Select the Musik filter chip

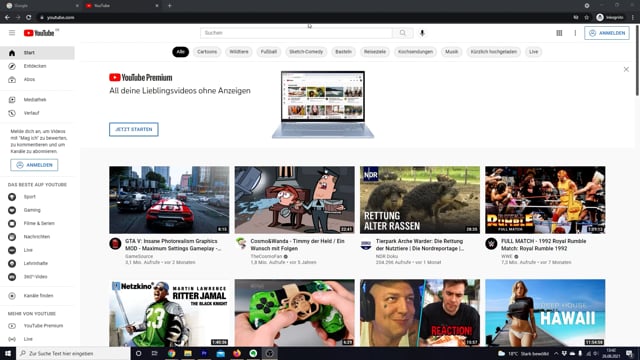point(451,52)
